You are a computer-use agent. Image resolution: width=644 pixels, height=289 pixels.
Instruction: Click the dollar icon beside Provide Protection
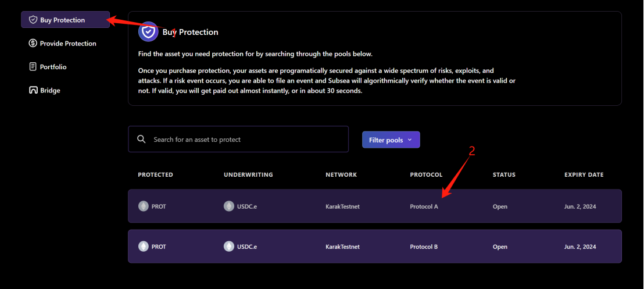(x=33, y=43)
